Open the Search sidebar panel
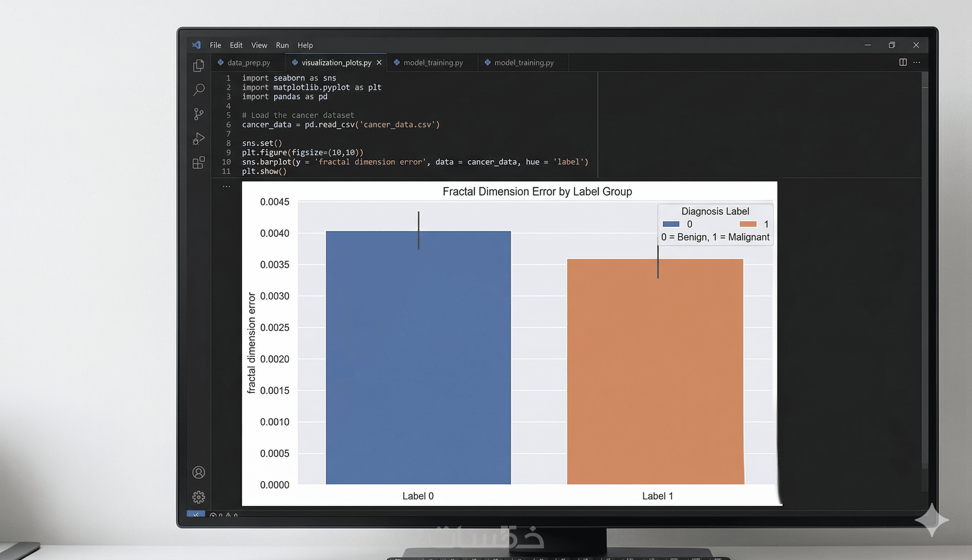The image size is (972, 560). [199, 90]
